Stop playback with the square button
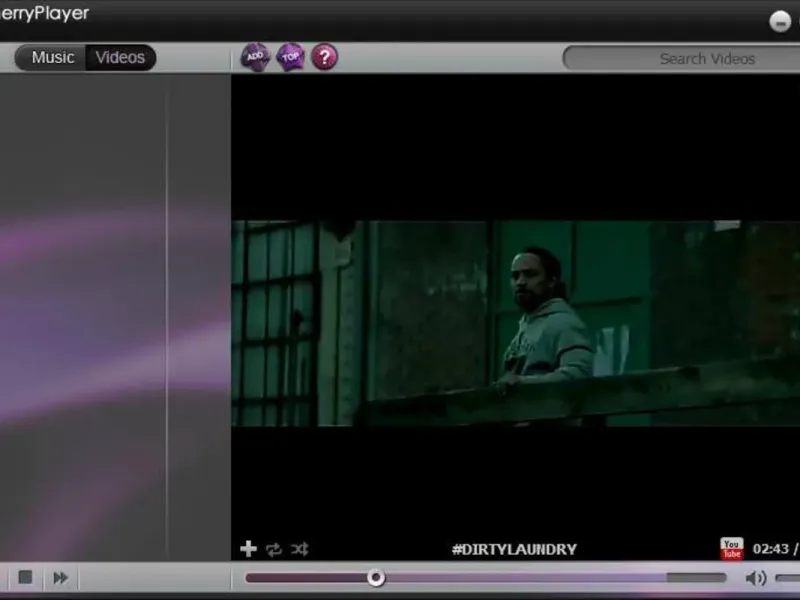 (x=25, y=578)
